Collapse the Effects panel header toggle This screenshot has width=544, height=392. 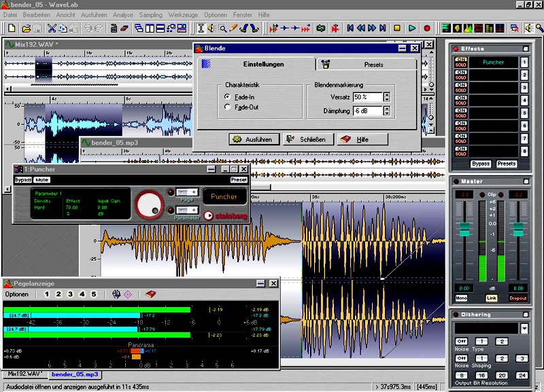[526, 49]
